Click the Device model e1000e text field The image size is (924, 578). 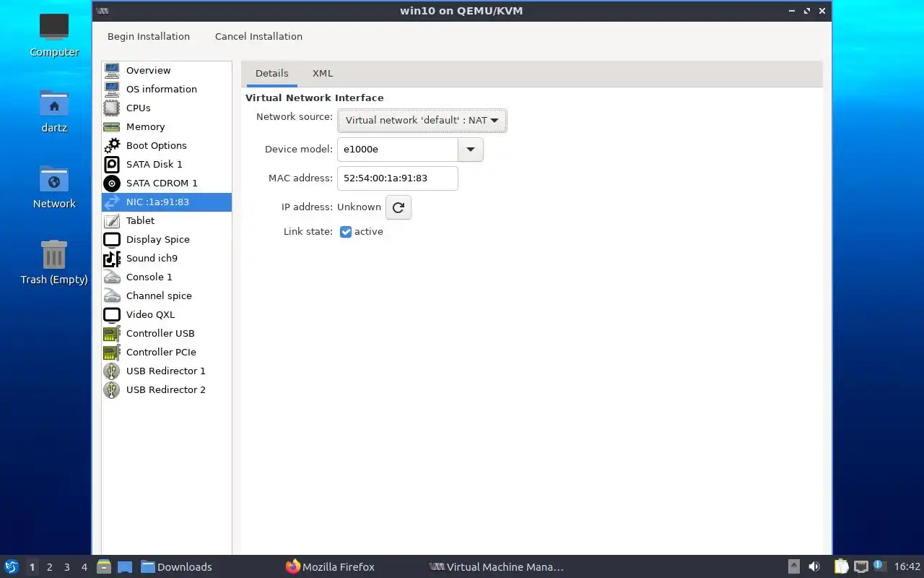[398, 150]
